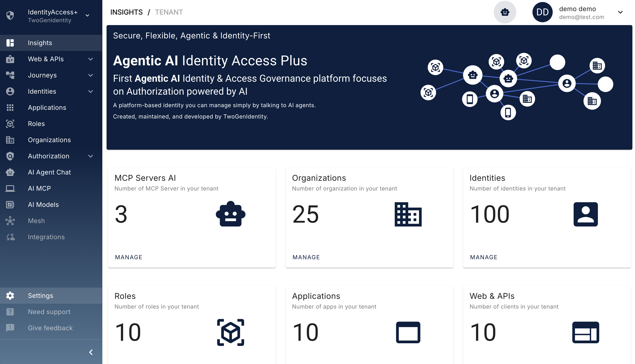
Task: Click the Give feedback icon
Action: pyautogui.click(x=10, y=328)
